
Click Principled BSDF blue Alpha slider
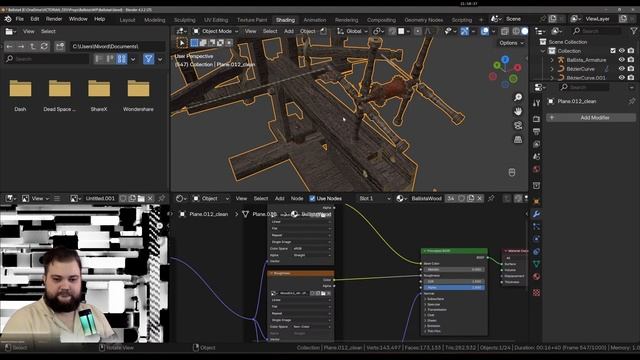pyautogui.click(x=454, y=287)
